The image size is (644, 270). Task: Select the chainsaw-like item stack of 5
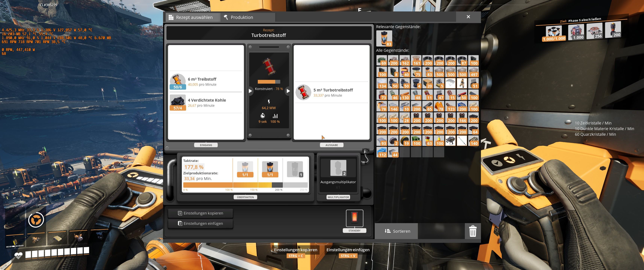(x=439, y=83)
